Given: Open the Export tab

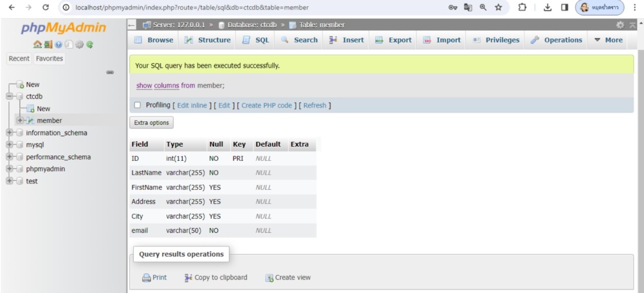Looking at the screenshot, I should (x=393, y=40).
